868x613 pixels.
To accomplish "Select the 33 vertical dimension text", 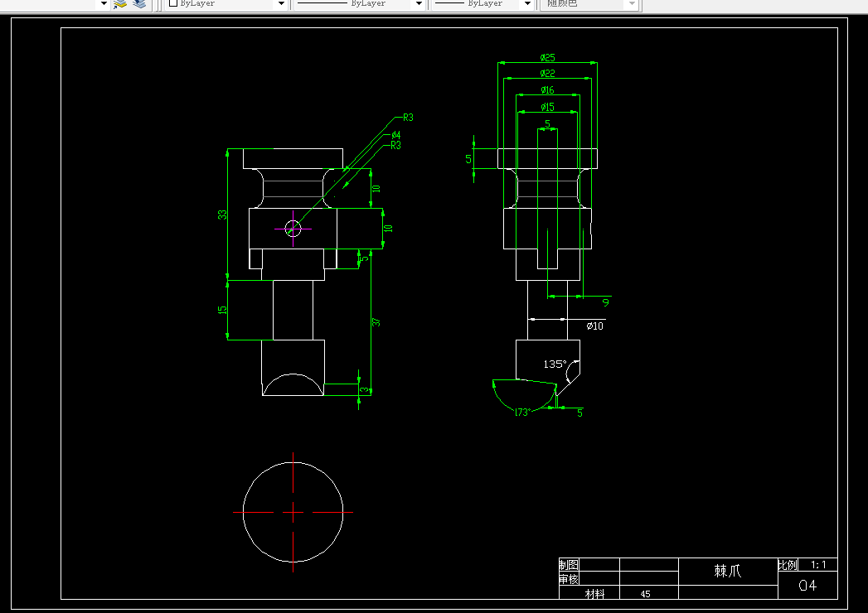I will (x=222, y=215).
